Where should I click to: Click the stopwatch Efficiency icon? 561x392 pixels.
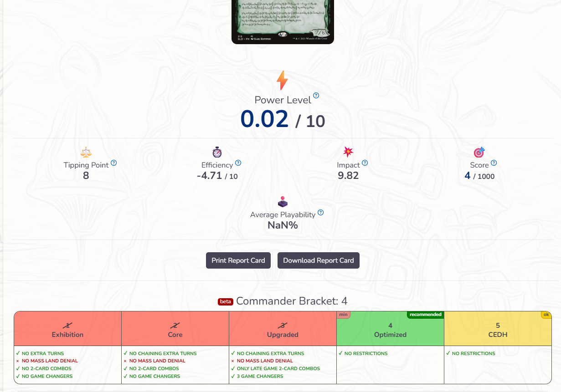point(217,152)
